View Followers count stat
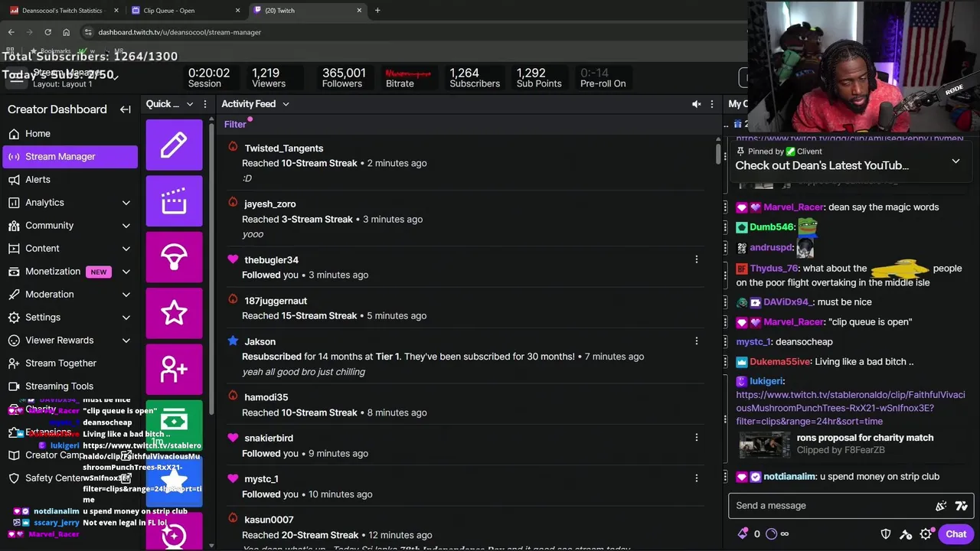This screenshot has height=551, width=980. [x=342, y=77]
